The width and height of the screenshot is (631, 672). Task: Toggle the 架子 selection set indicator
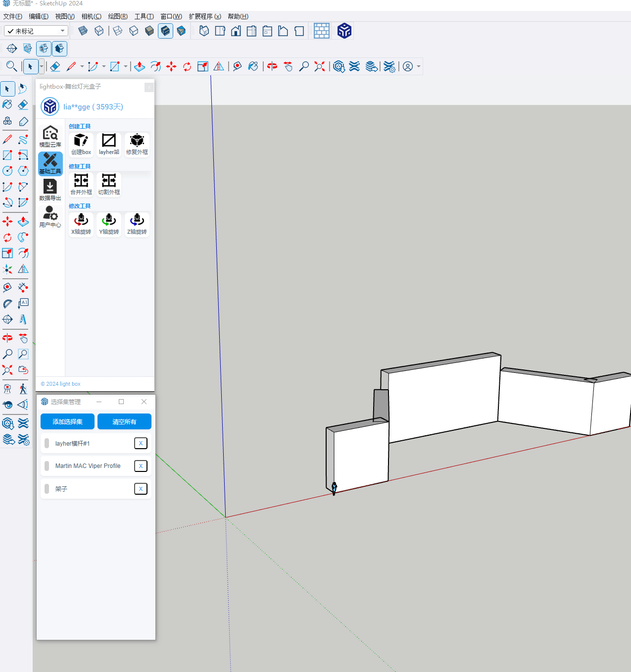click(x=47, y=489)
